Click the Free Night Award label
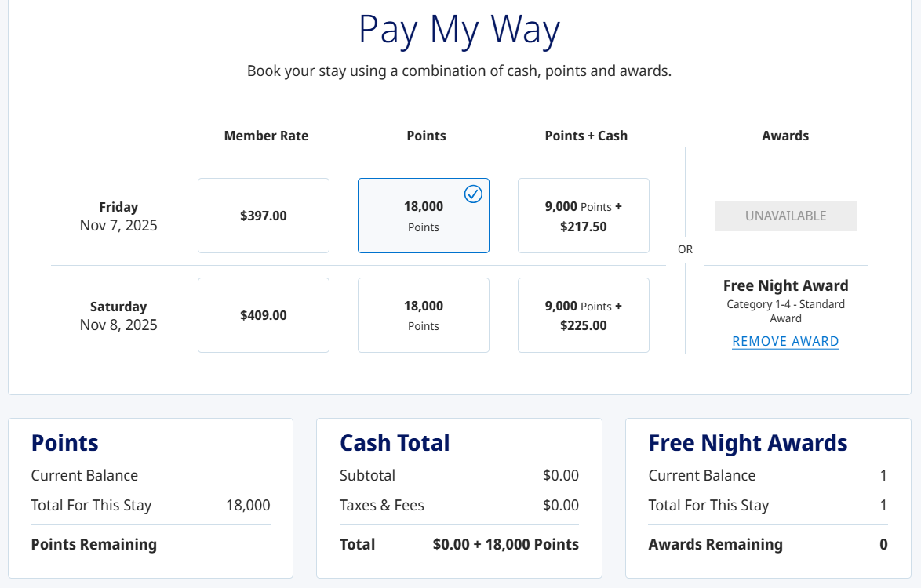The image size is (921, 588). (785, 285)
